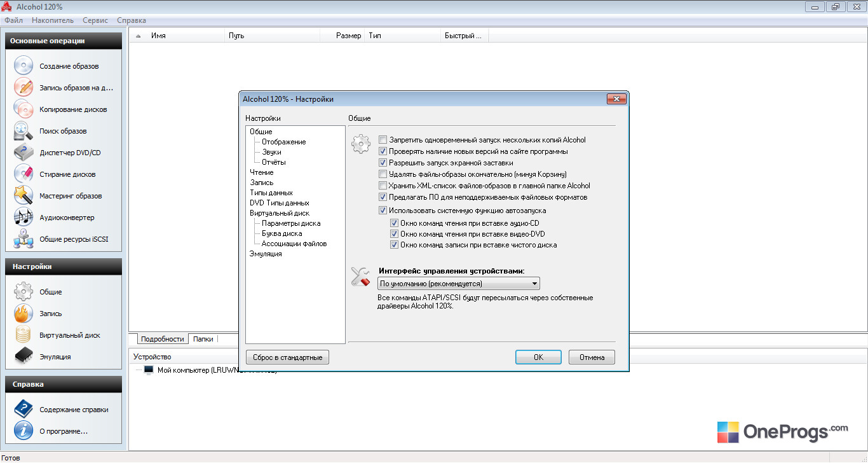Switch to the Подробности tab
This screenshot has height=463, width=868.
point(163,339)
